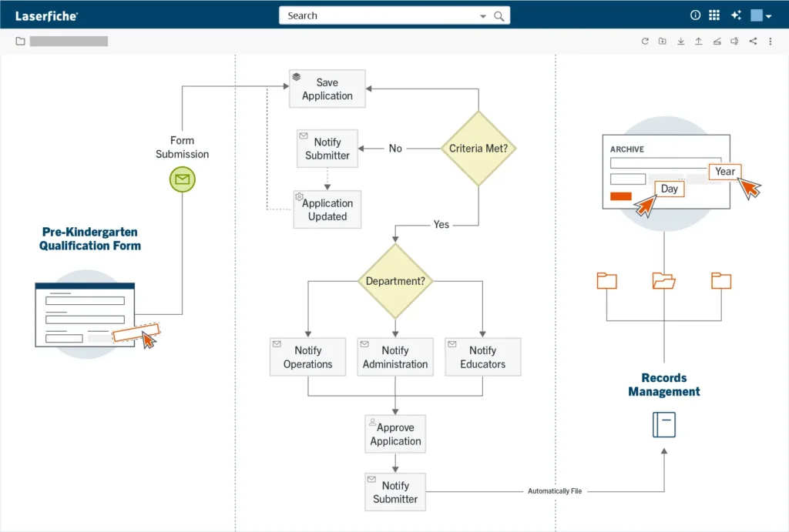Select the Department? decision diamond
Screen dimensions: 789x532
tap(395, 281)
